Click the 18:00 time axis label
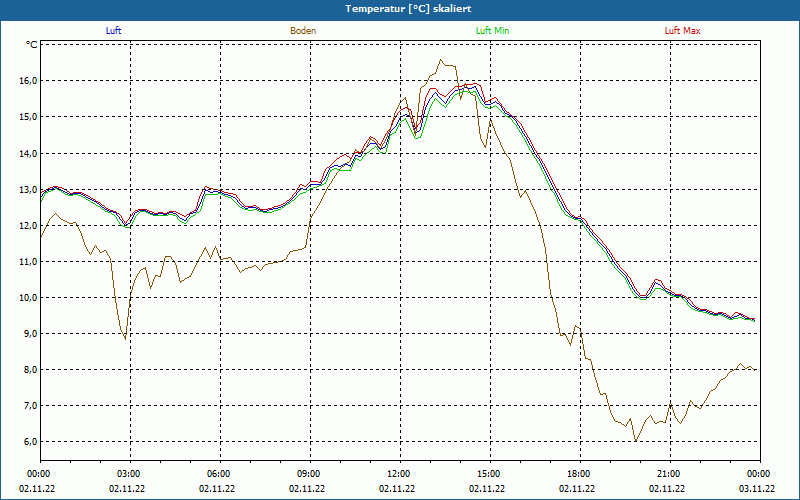Screen dimensions: 800x500 pyautogui.click(x=579, y=474)
